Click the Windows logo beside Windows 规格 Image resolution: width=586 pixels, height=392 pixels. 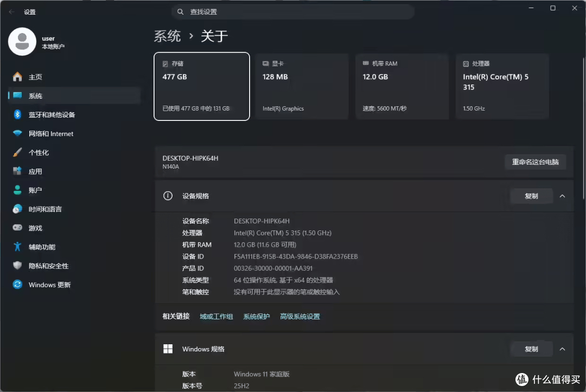pyautogui.click(x=168, y=349)
